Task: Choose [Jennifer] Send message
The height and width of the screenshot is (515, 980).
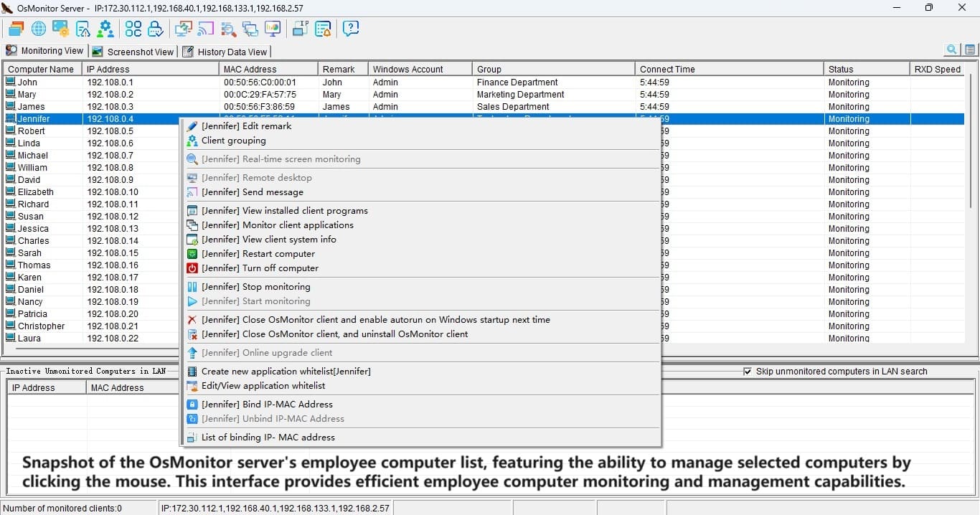Action: tap(420, 192)
